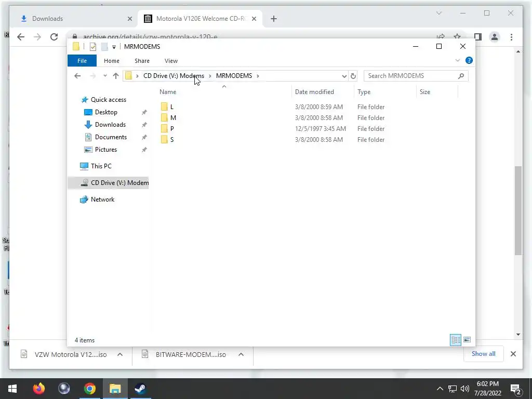
Task: Close Chrome downloads bar
Action: pos(513,354)
